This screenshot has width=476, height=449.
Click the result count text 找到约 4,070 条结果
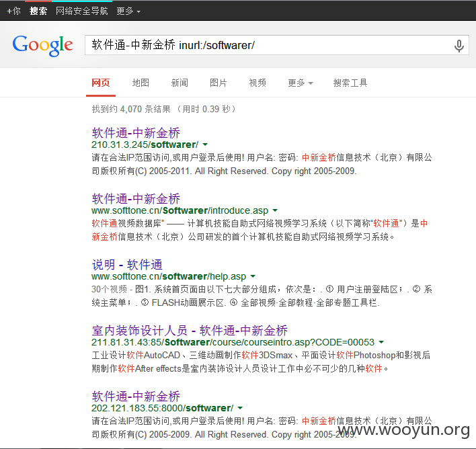point(131,109)
